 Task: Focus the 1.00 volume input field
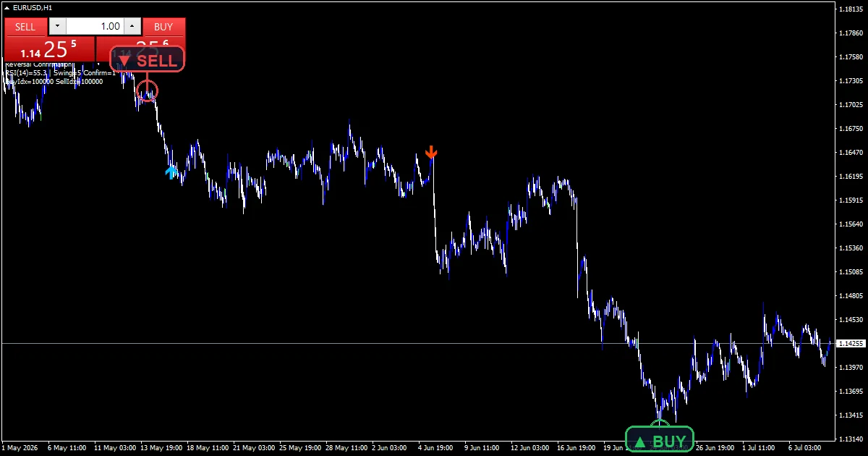pos(95,27)
